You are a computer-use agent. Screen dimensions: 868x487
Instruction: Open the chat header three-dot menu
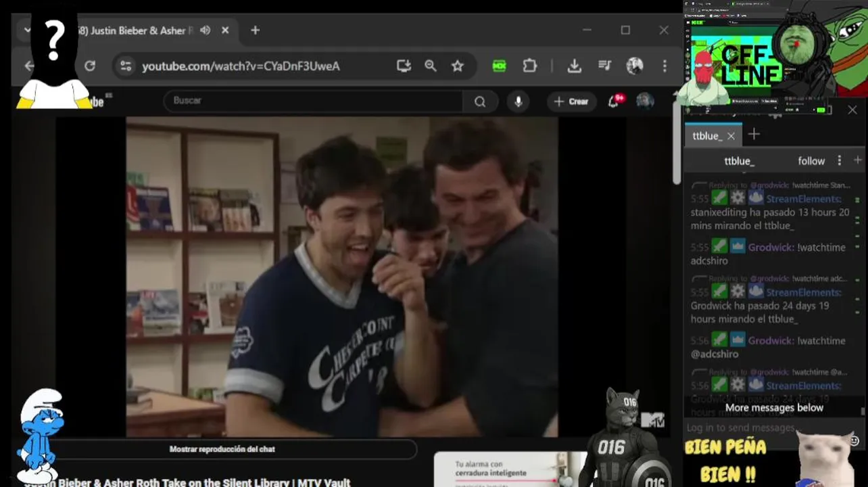[x=840, y=160]
